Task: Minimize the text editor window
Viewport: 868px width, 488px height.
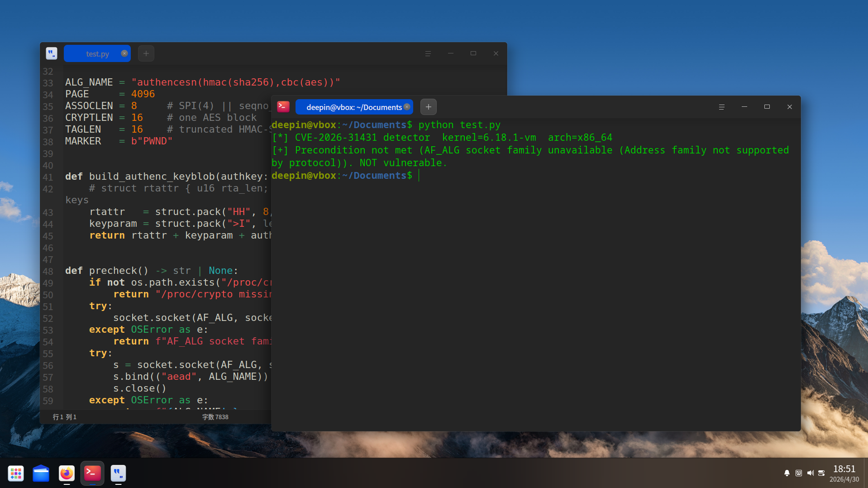Action: [x=451, y=53]
